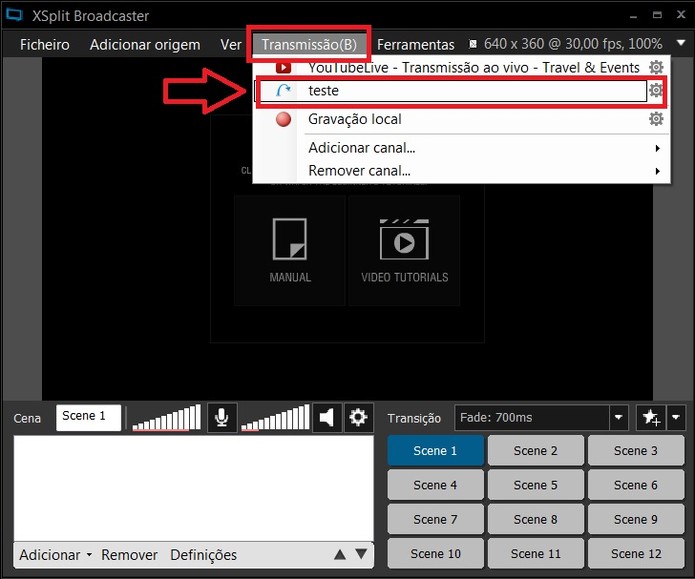Switch to Scene 6
Image resolution: width=695 pixels, height=579 pixels.
(636, 485)
